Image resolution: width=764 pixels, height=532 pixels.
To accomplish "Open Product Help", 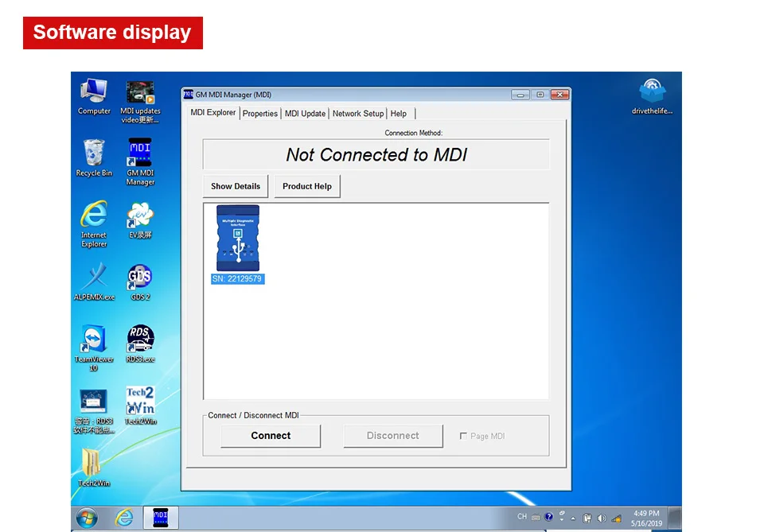I will pyautogui.click(x=307, y=186).
